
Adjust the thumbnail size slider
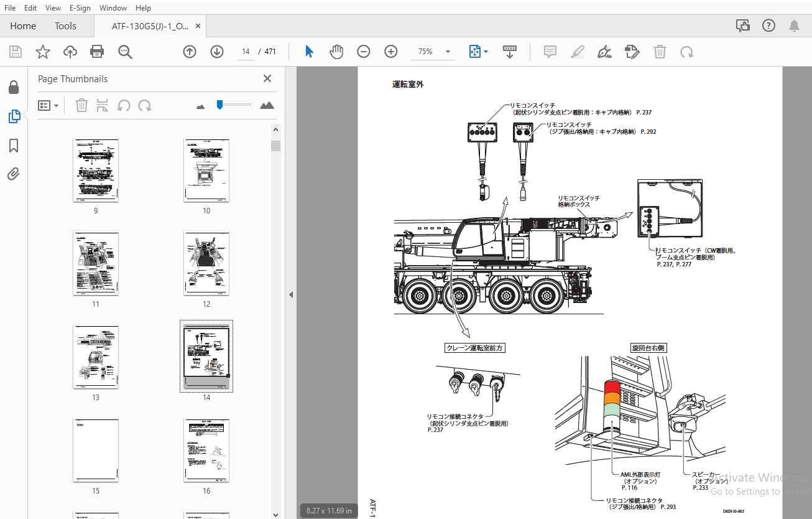(x=219, y=105)
